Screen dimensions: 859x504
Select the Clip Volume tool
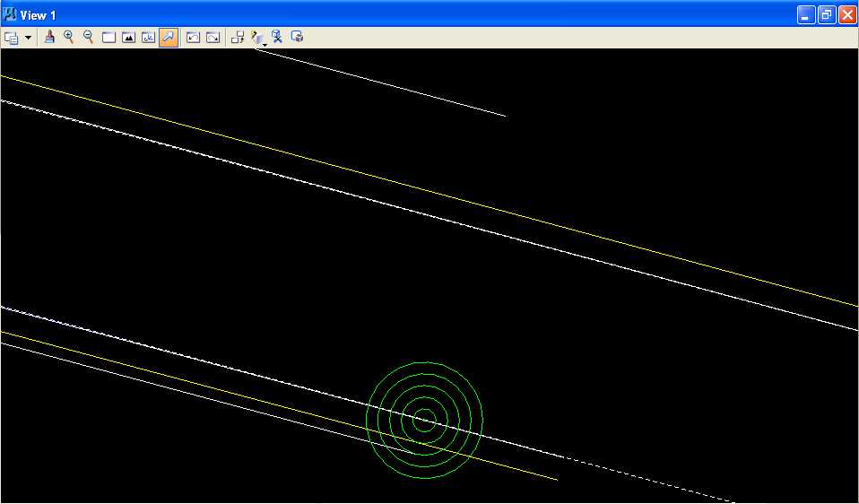tap(278, 38)
